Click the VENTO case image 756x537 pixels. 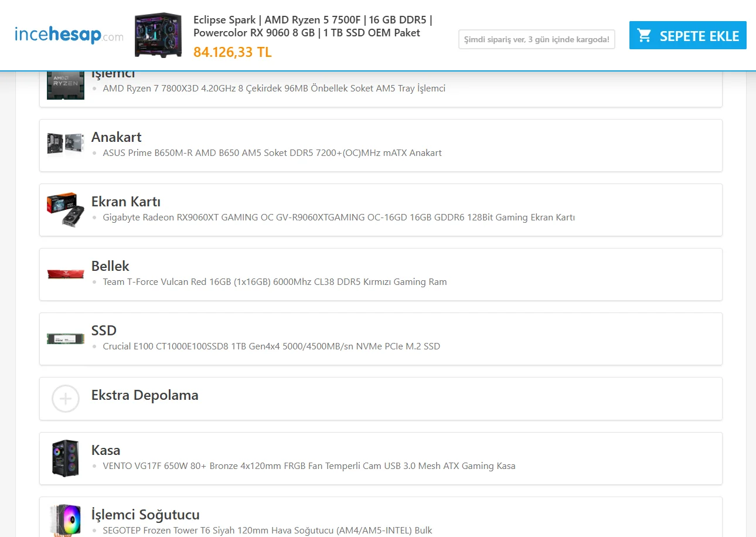[66, 458]
